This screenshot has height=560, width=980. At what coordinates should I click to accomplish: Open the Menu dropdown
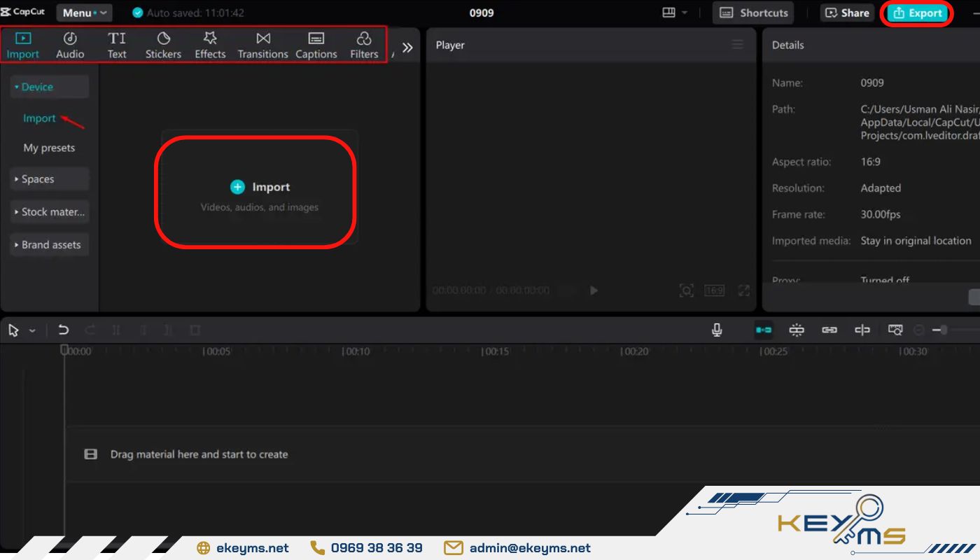pyautogui.click(x=84, y=13)
